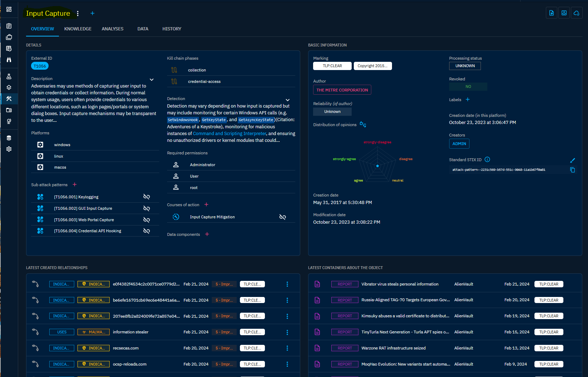This screenshot has width=588, height=377.
Task: Open the settings gear in left sidebar
Action: click(9, 149)
